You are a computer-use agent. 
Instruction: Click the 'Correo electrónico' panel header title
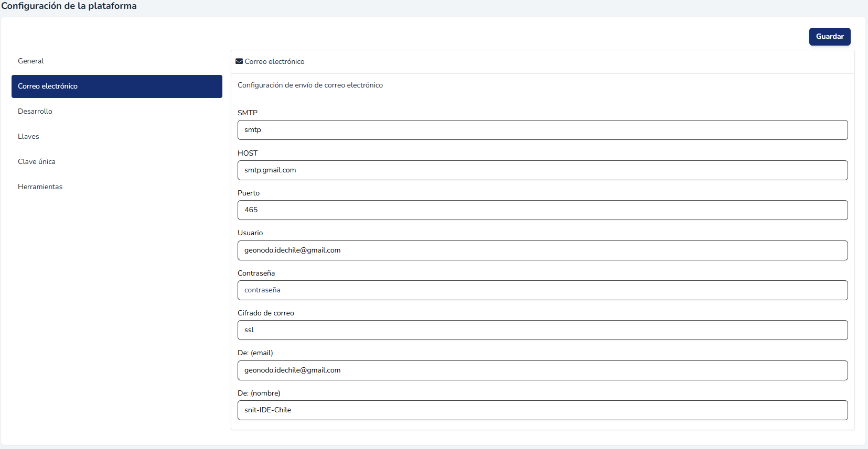point(274,62)
